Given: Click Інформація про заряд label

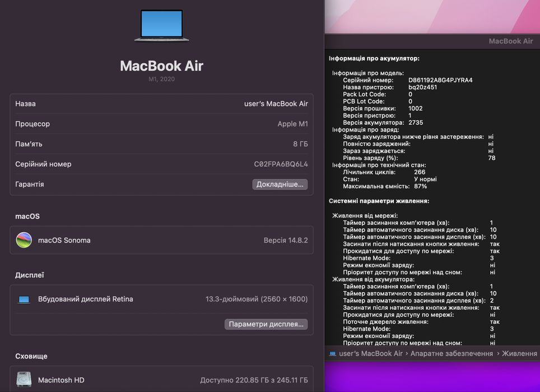Looking at the screenshot, I should pos(365,130).
